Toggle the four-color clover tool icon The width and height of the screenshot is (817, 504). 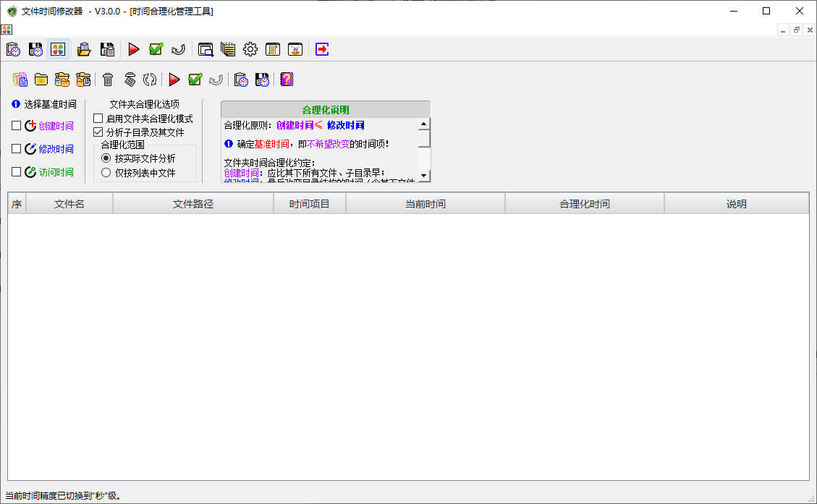tap(58, 49)
